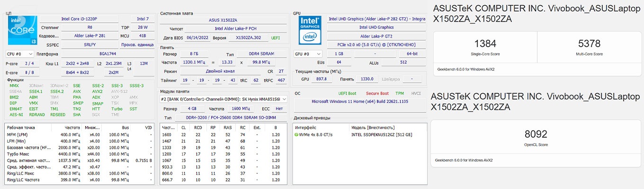Click the 28 W TDP value
This screenshot has height=189, width=644.
click(143, 27)
